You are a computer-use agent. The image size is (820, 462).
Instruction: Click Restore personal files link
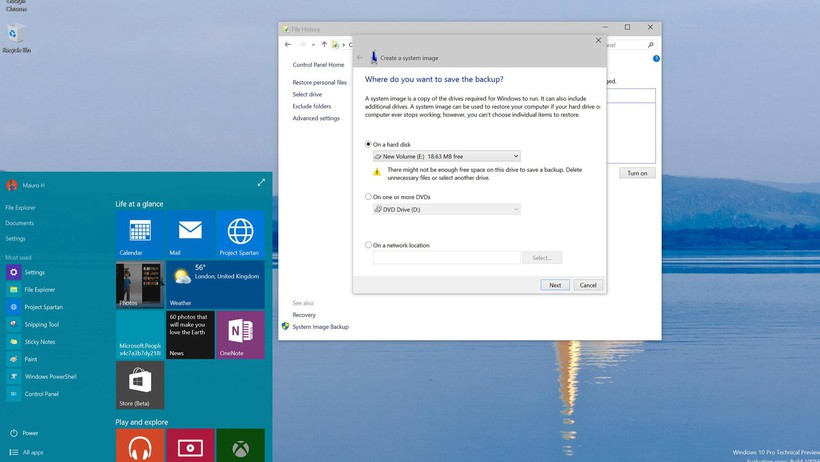(320, 82)
